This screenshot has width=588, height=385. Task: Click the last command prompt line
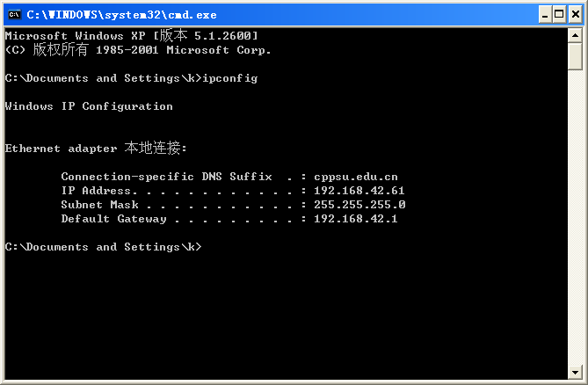coord(103,247)
